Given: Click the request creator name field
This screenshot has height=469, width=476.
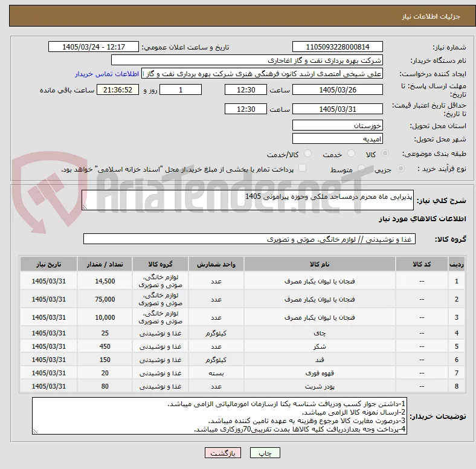Looking at the screenshot, I should [262, 74].
